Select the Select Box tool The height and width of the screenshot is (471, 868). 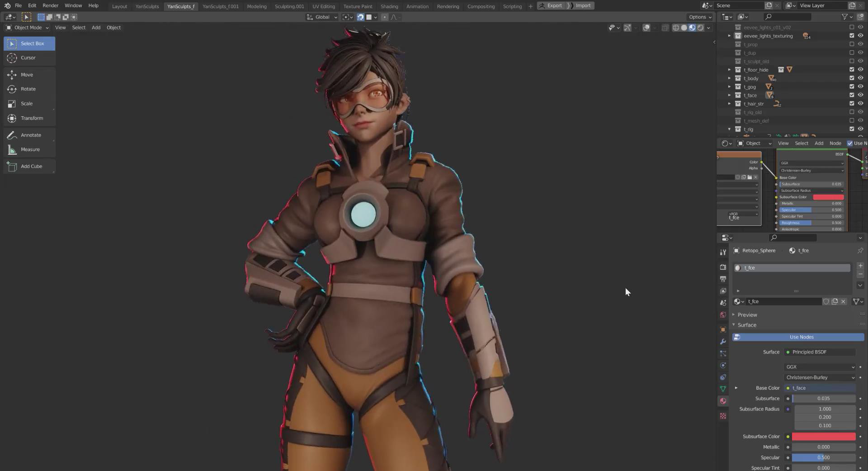click(x=29, y=43)
